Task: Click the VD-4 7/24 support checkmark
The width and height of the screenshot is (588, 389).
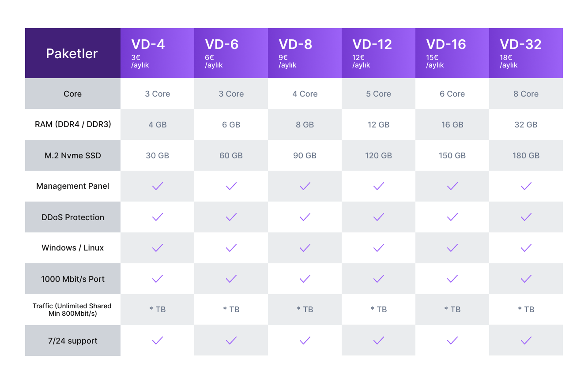Action: tap(158, 340)
